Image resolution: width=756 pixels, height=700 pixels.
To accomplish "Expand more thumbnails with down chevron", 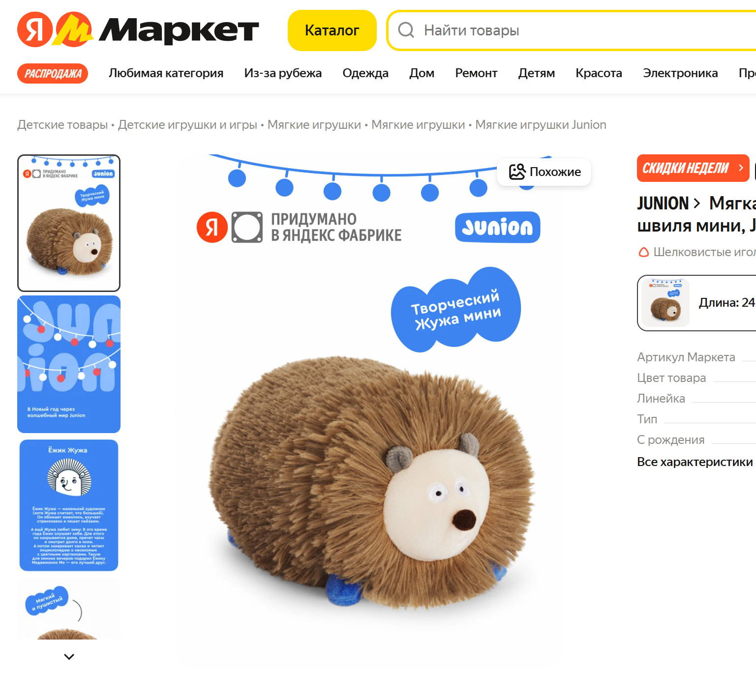I will click(69, 656).
